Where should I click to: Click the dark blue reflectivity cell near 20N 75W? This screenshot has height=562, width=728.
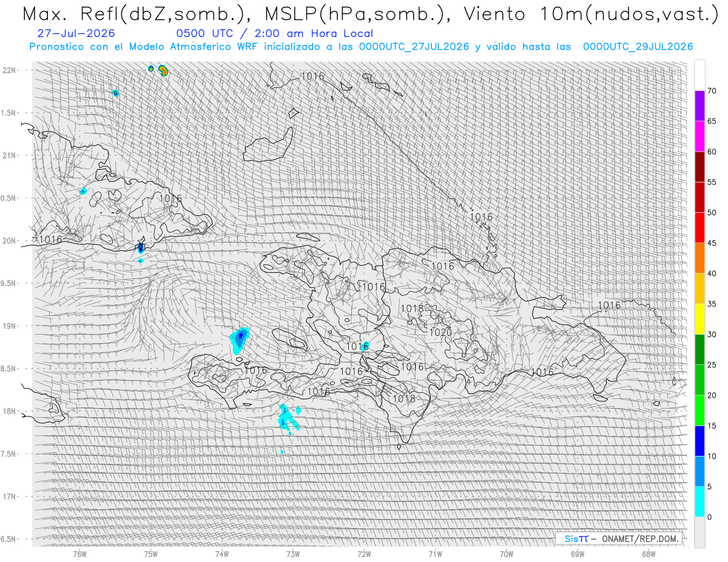coord(141,247)
